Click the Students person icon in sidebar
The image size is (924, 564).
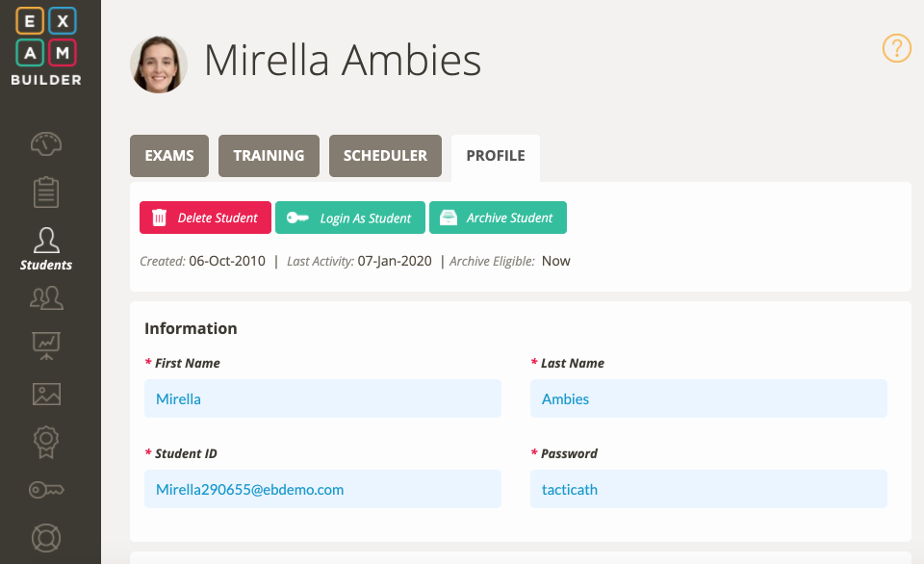(45, 240)
